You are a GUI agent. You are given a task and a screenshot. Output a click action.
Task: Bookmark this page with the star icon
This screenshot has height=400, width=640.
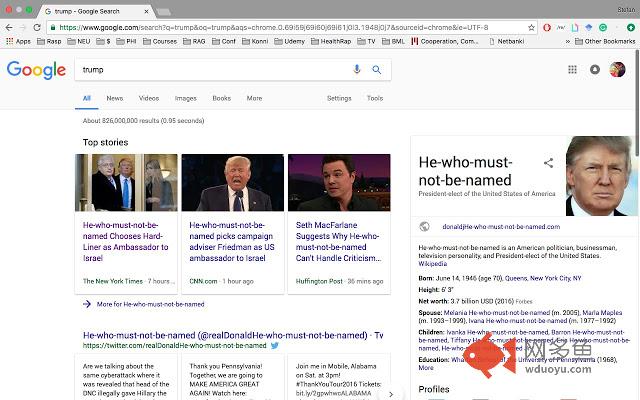[x=531, y=27]
